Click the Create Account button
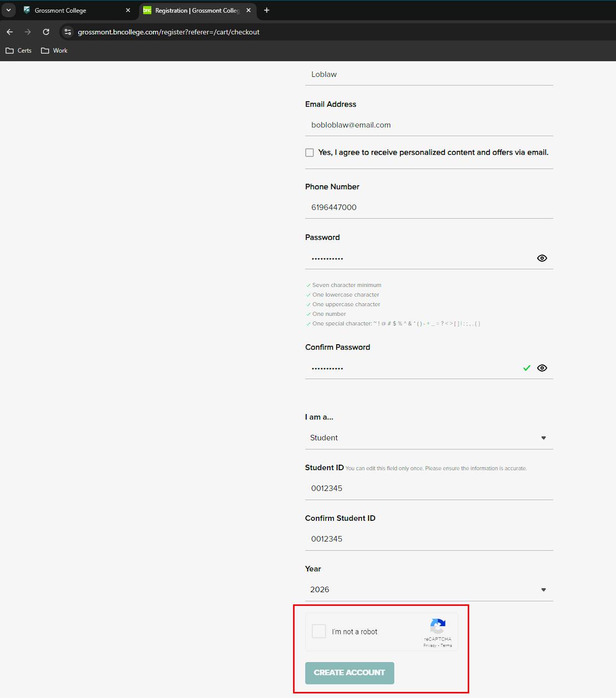The width and height of the screenshot is (616, 698). (x=349, y=673)
